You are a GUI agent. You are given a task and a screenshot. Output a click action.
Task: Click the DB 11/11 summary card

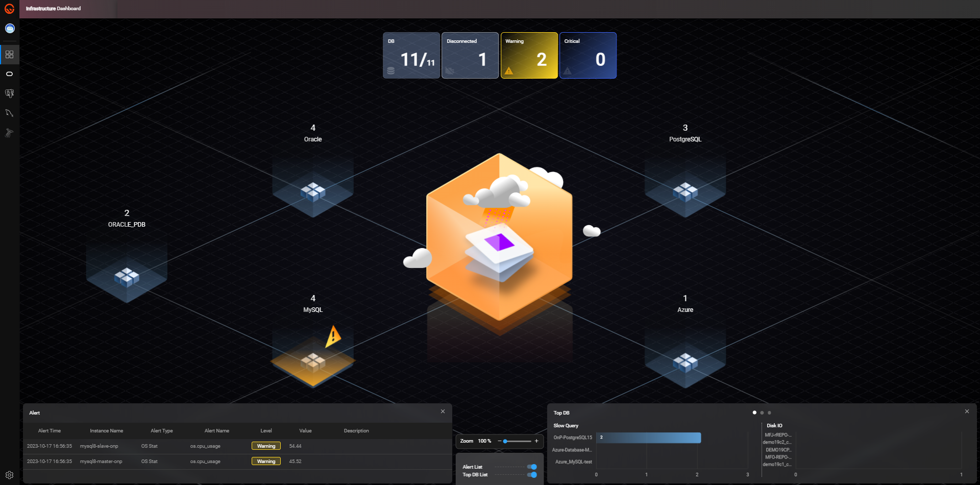411,55
